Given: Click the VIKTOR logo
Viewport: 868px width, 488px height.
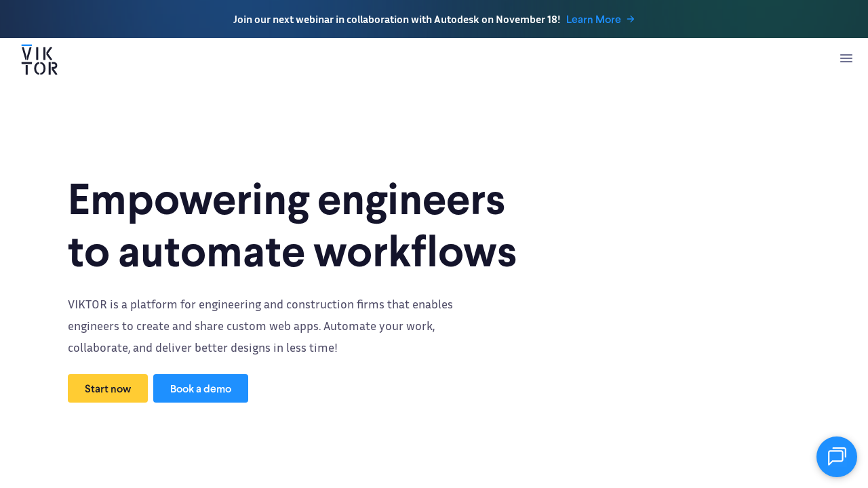Looking at the screenshot, I should 39,60.
